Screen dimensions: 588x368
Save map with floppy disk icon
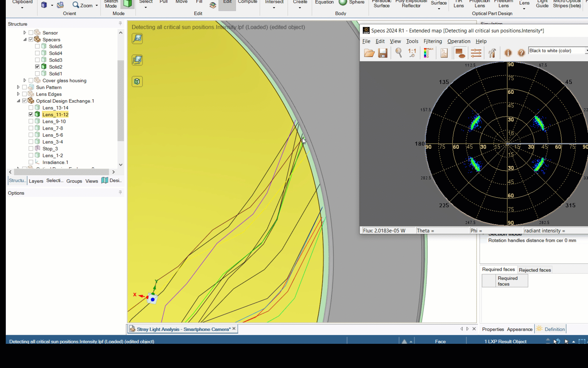383,53
